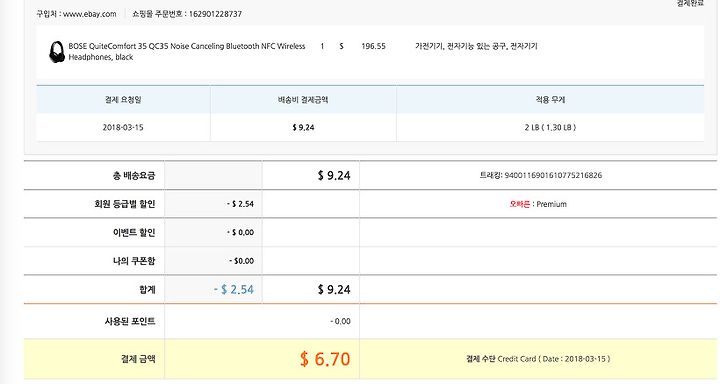Click the quantity value 1 in product row
Screen dimensions: 720x384
322,46
